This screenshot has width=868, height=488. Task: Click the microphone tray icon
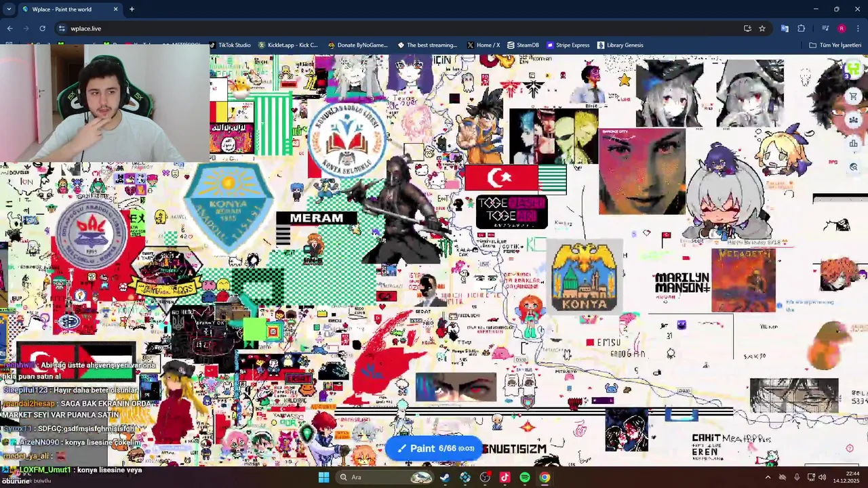[x=797, y=477]
